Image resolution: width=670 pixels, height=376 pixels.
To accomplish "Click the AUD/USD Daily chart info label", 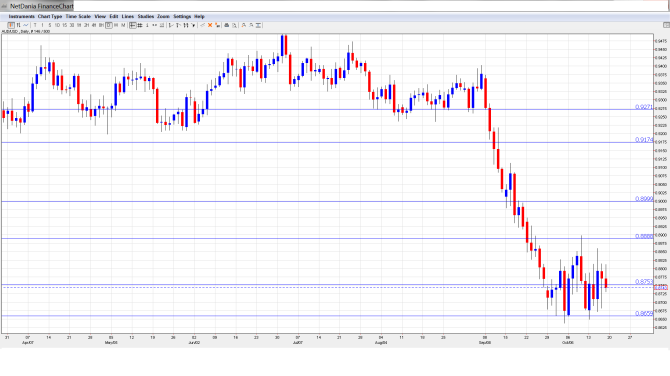I will point(26,32).
